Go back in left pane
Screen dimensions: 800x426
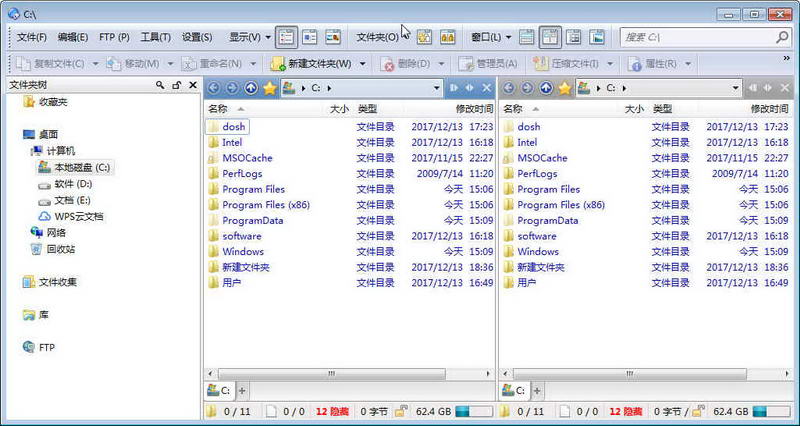coord(213,88)
